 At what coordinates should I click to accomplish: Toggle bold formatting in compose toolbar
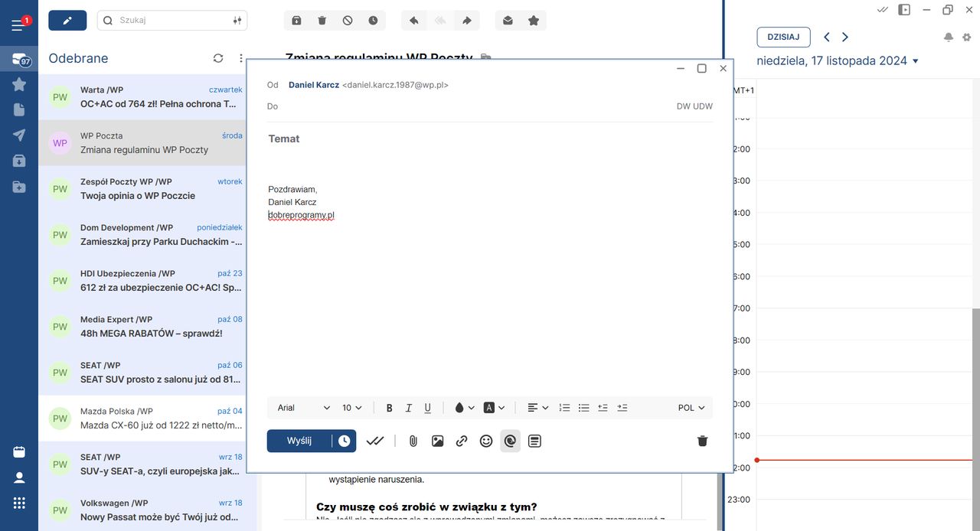pos(389,408)
